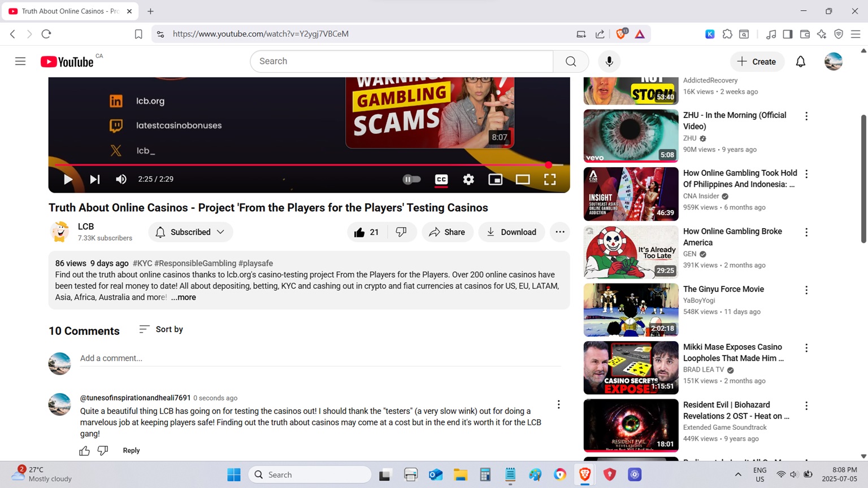Open the Windows Start menu

(x=234, y=474)
